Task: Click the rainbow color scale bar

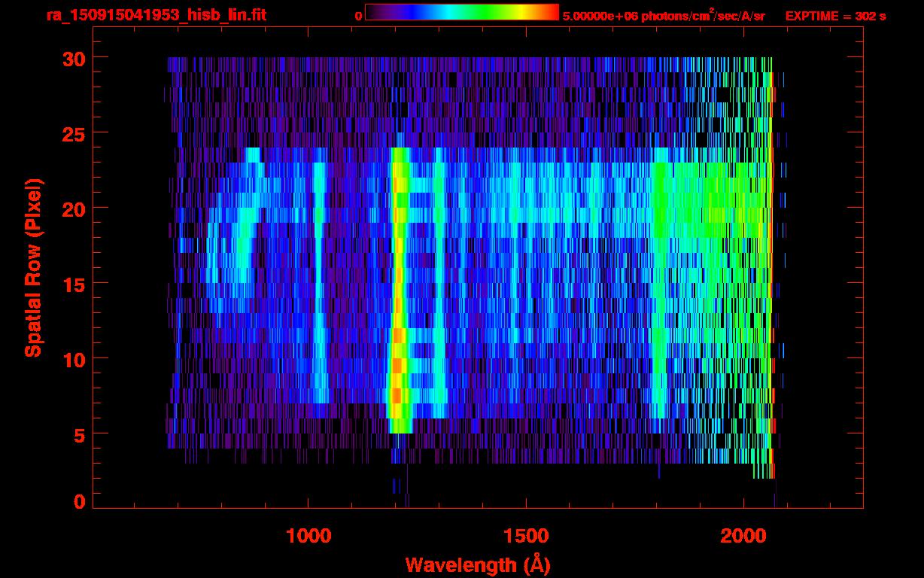Action: tap(462, 12)
